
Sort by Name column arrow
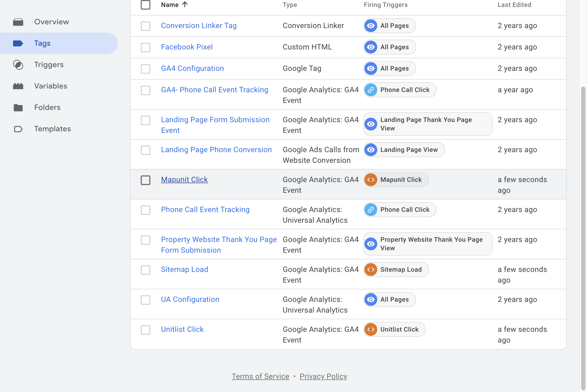coord(185,5)
